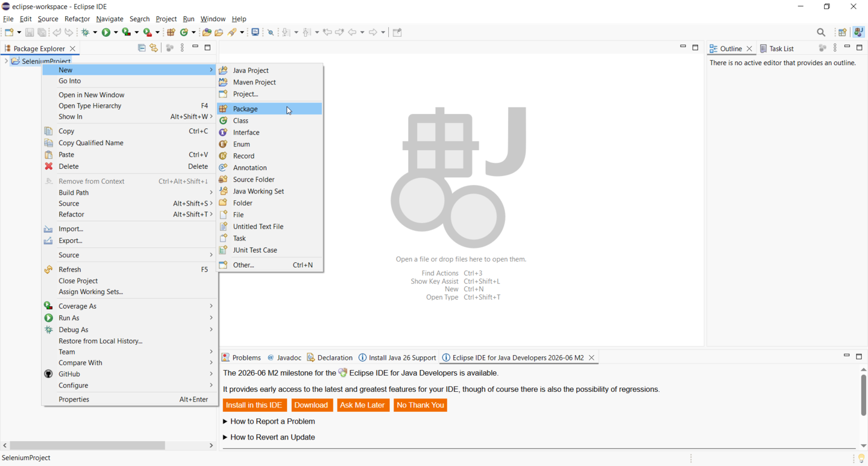Click the Back navigation arrow in the toolbar
Image resolution: width=868 pixels, height=466 pixels.
click(353, 33)
